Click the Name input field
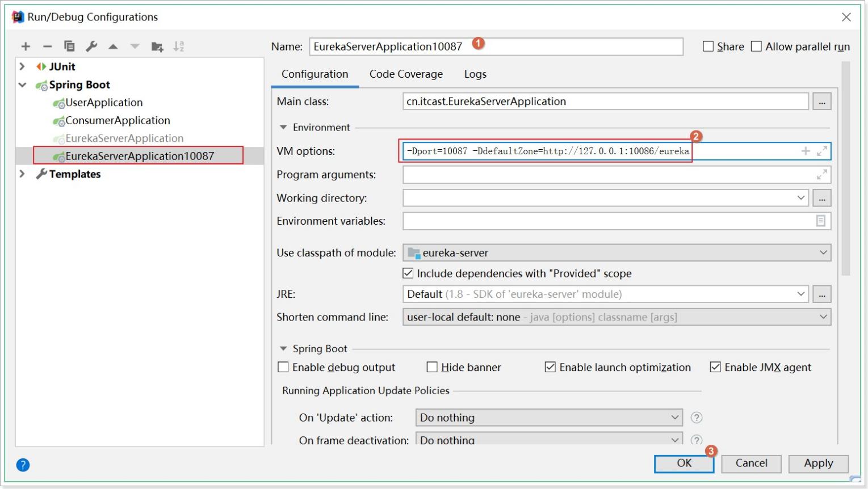This screenshot has width=868, height=489. (x=496, y=47)
